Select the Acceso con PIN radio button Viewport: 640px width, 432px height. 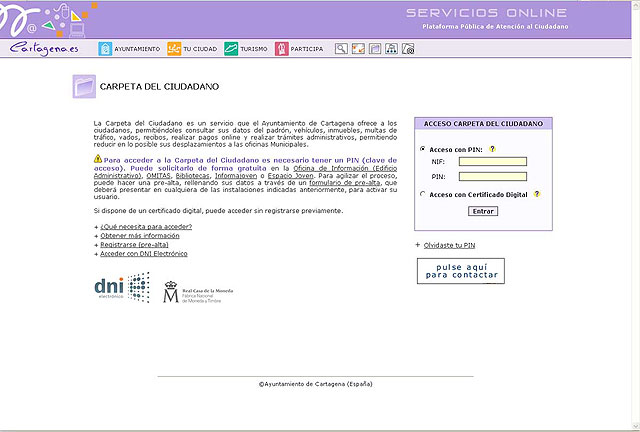pyautogui.click(x=423, y=149)
